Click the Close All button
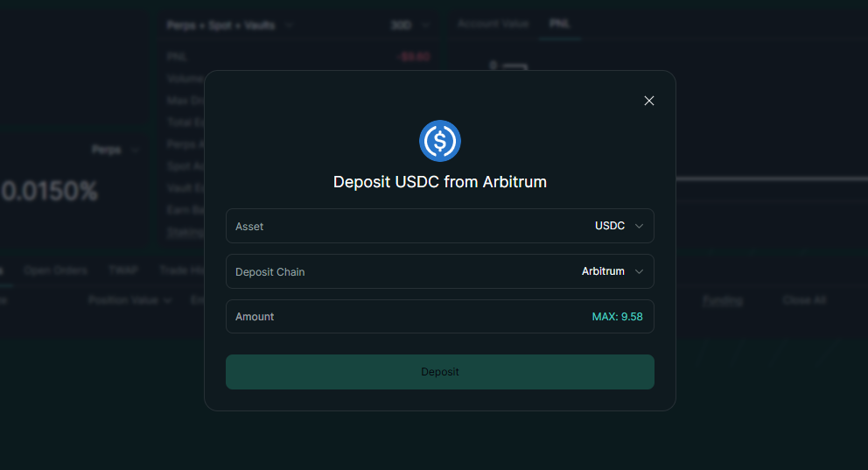Viewport: 868px width, 470px height. tap(803, 300)
